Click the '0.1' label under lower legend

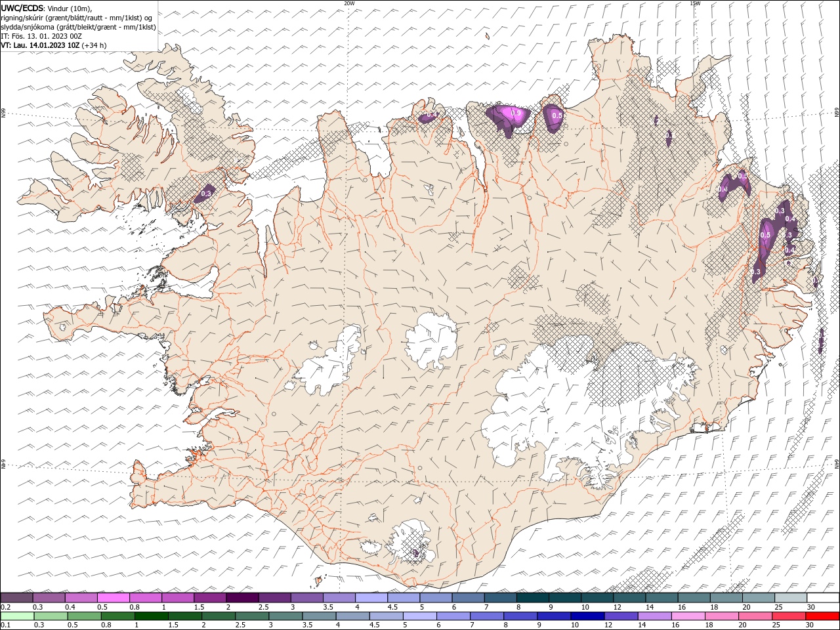pyautogui.click(x=5, y=625)
